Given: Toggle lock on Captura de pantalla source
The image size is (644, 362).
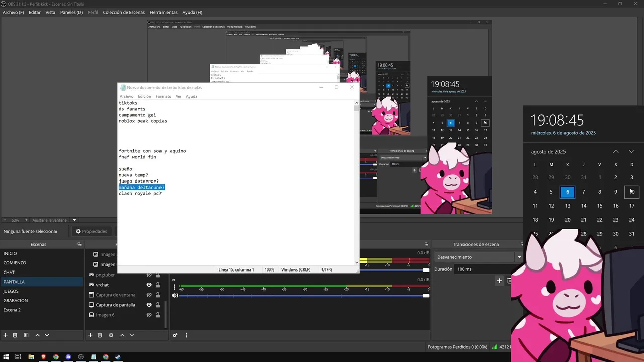Looking at the screenshot, I should click(x=158, y=305).
